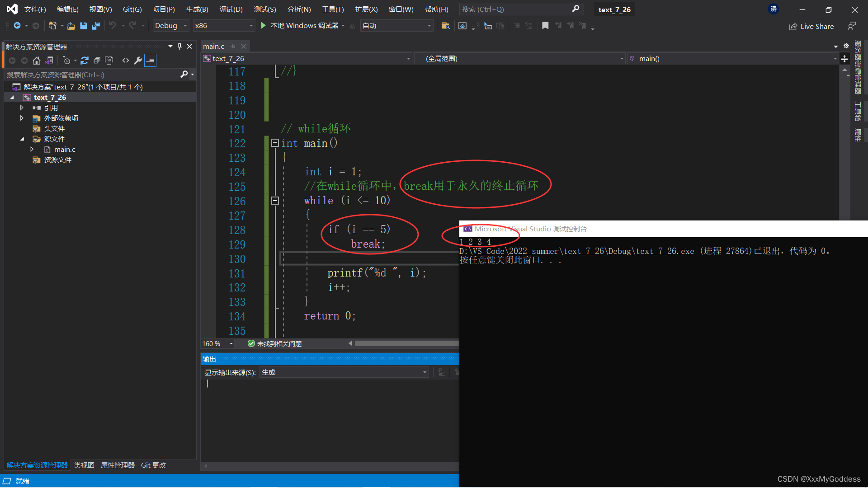This screenshot has width=868, height=488.
Task: Toggle the preview selected items button
Action: tap(151, 61)
